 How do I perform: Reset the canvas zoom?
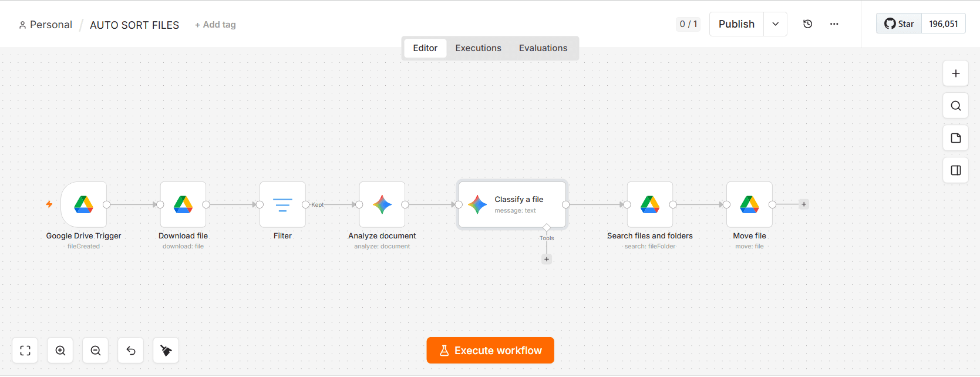coord(131,351)
